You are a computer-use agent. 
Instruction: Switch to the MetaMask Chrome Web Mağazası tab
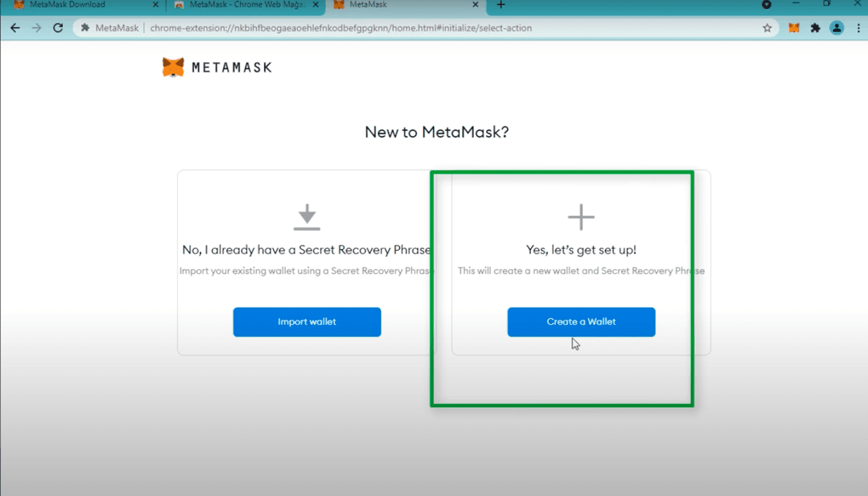244,5
